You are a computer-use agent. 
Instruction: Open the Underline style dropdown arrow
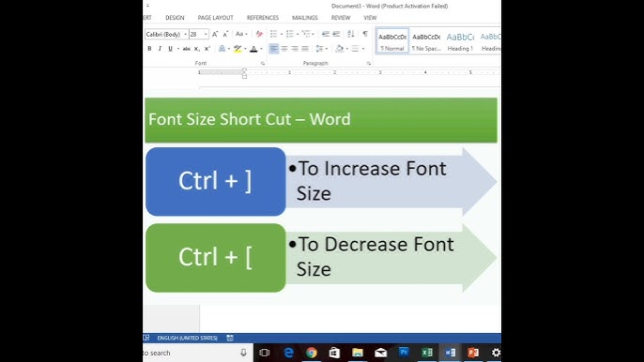coord(177,49)
